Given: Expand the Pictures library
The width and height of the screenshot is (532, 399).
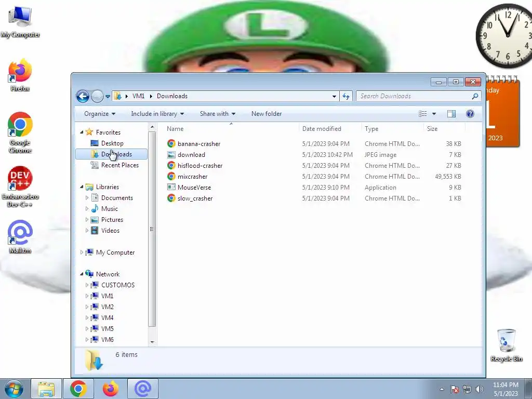Looking at the screenshot, I should tap(87, 220).
